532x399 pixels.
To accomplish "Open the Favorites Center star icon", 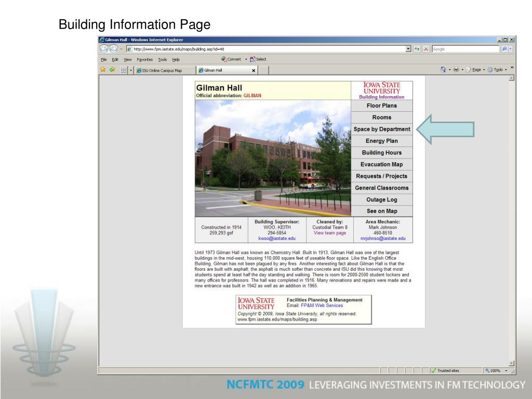I will (103, 70).
